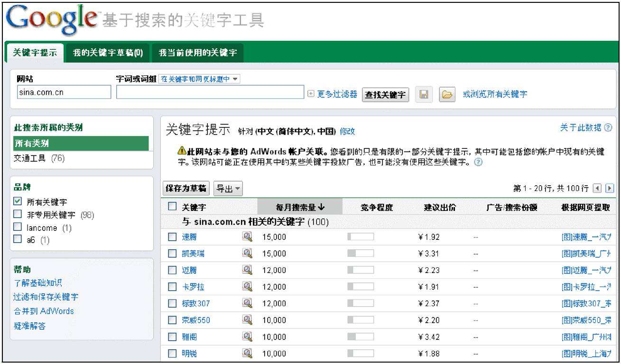Check the box for keyword 雅阁

(x=172, y=337)
